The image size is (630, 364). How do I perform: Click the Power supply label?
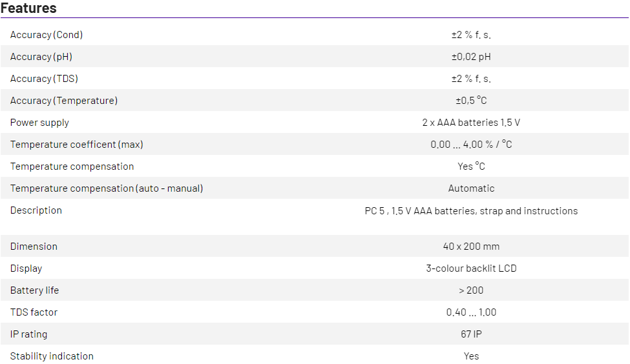pyautogui.click(x=39, y=123)
